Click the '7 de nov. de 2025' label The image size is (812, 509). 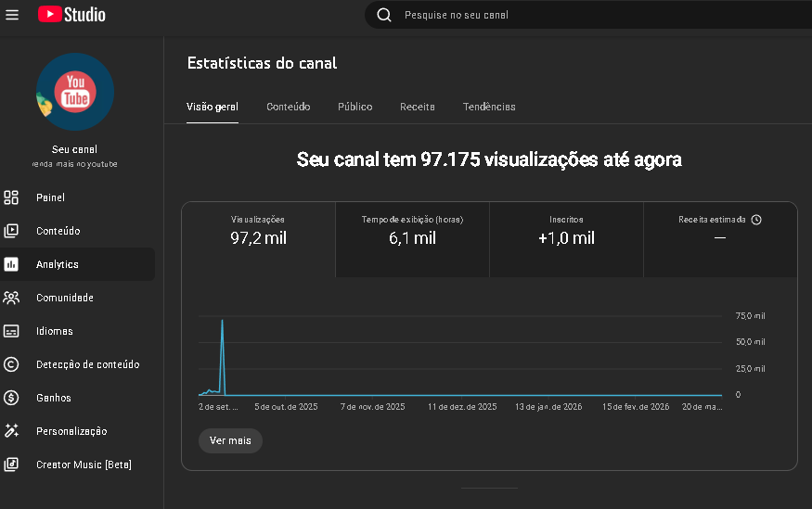point(373,407)
